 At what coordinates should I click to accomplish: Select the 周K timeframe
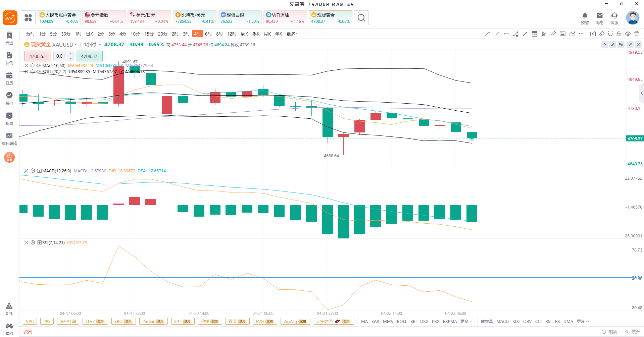click(x=245, y=34)
